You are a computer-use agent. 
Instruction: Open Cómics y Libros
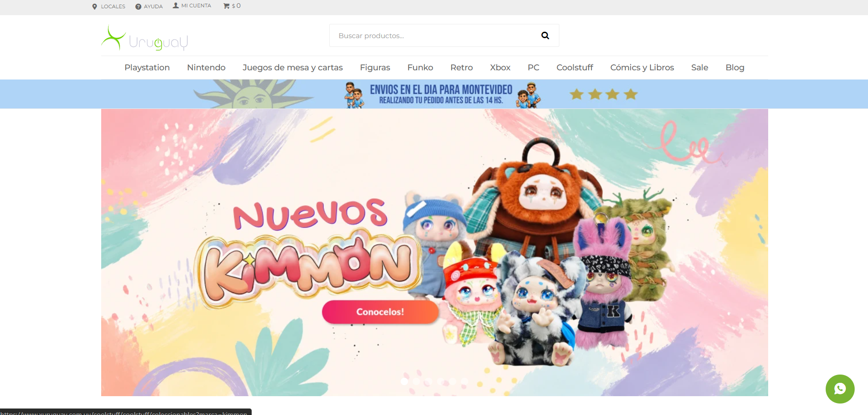(642, 68)
